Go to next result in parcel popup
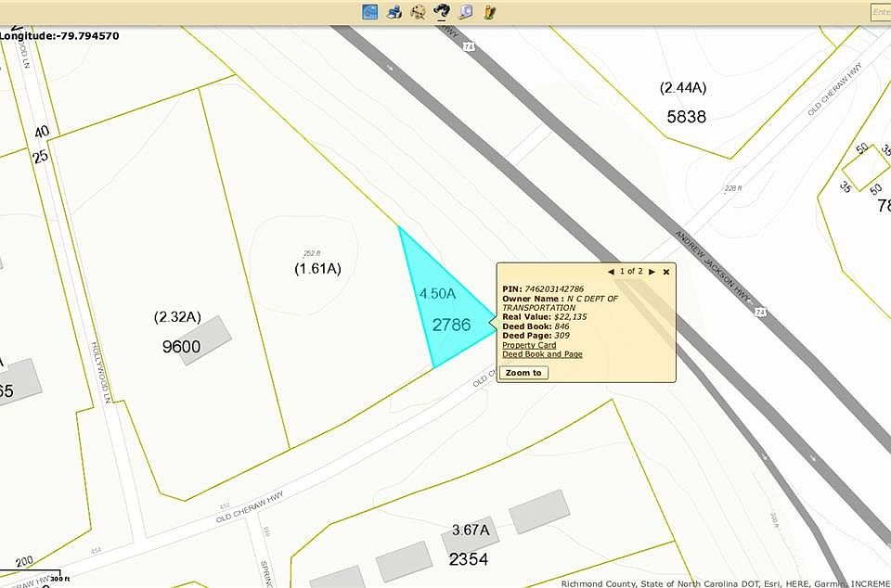Image resolution: width=891 pixels, height=588 pixels. 652,272
